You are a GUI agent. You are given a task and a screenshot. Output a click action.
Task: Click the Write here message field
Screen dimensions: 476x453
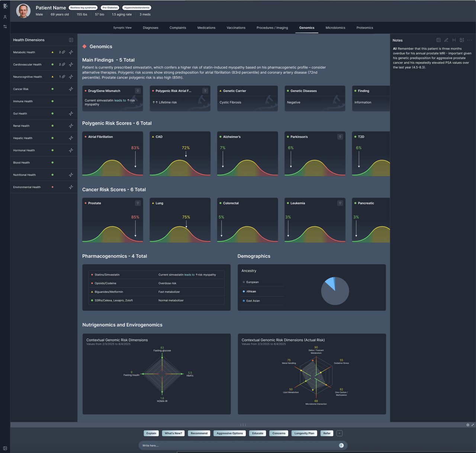243,446
